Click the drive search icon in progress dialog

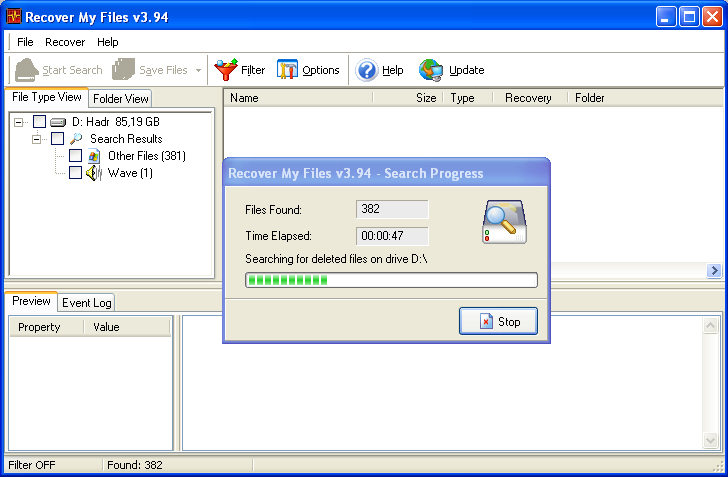505,222
